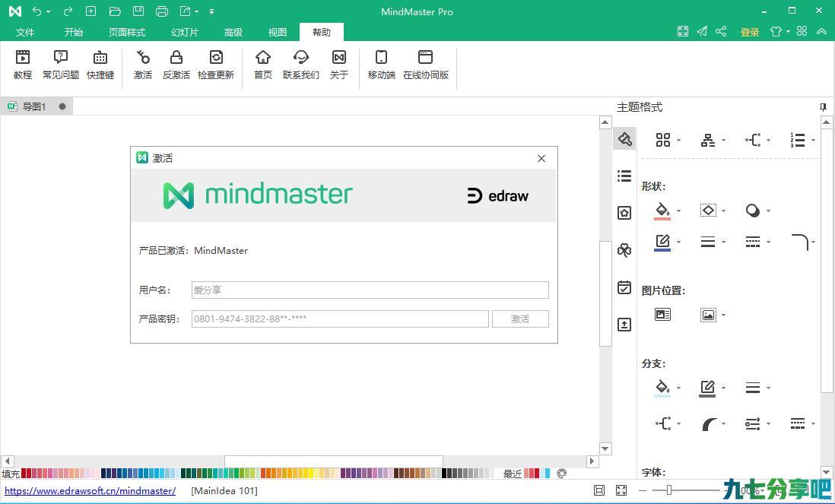Click the send paper-plane icon
835x504 pixels.
[x=702, y=31]
